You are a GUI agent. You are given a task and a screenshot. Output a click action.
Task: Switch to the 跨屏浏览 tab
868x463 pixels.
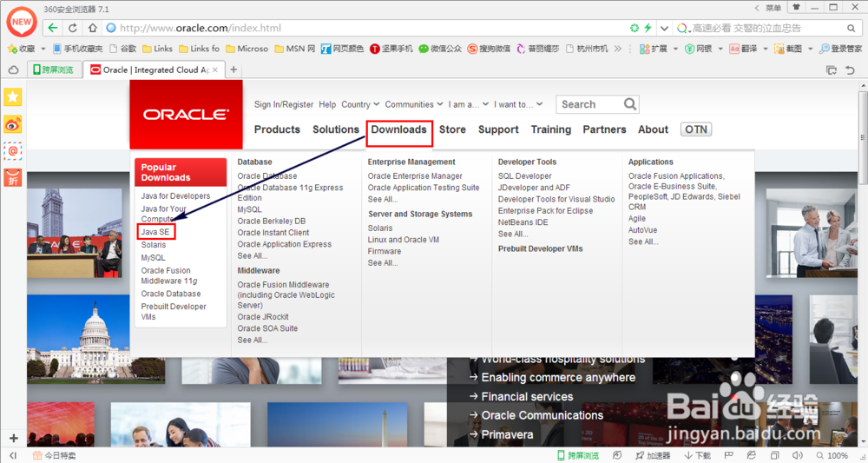click(54, 69)
